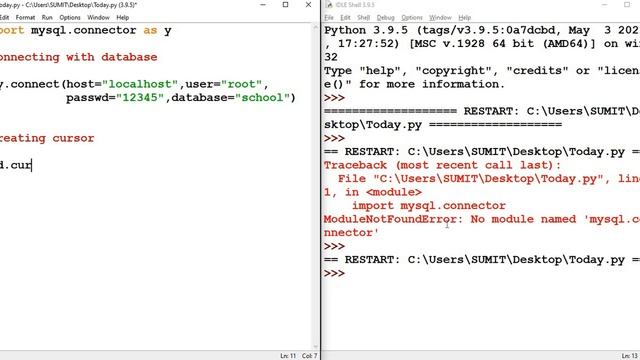Maximize the Today.py editor window

285,5
